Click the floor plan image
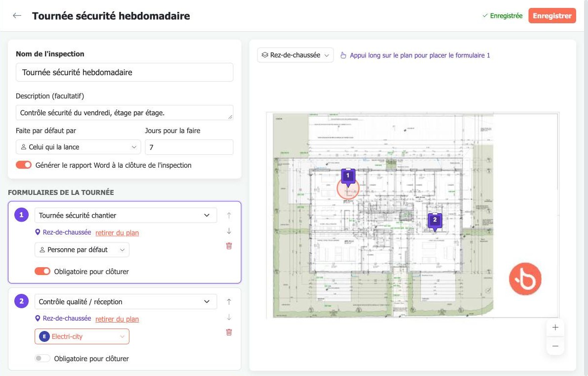The width and height of the screenshot is (588, 376). (x=413, y=215)
